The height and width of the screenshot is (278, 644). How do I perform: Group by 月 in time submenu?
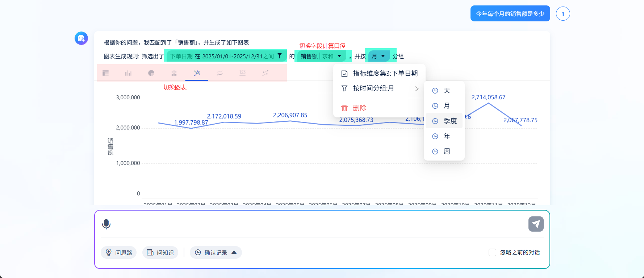tap(444, 106)
